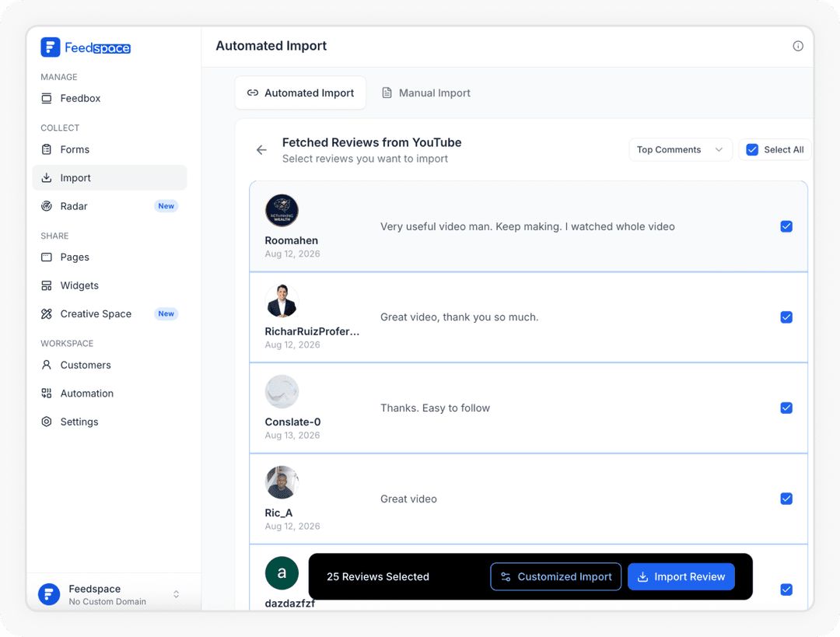Open Widgets in the sidebar

[110, 285]
